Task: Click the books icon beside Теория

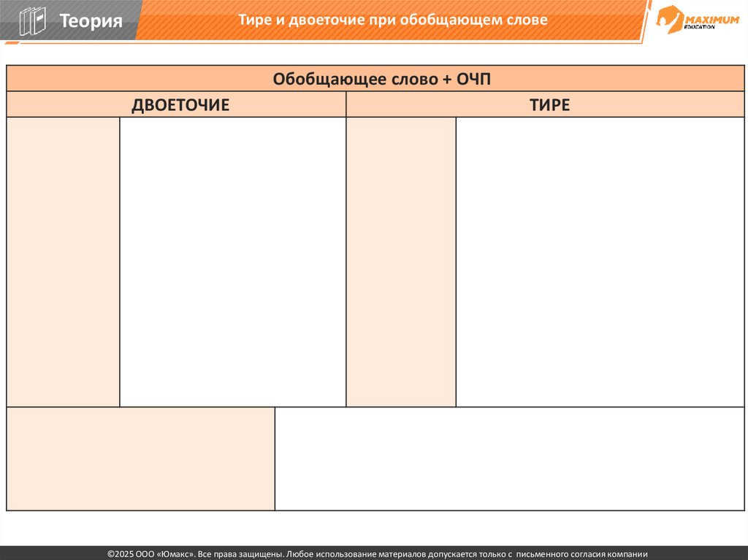Action: point(32,21)
